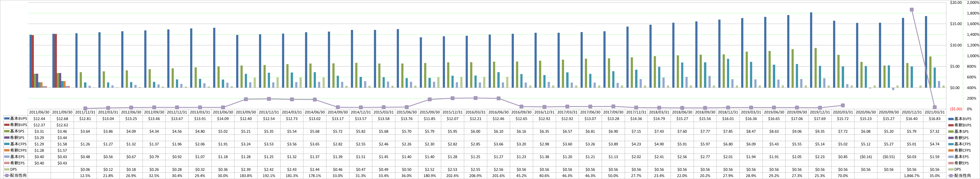The width and height of the screenshot is (980, 179).
Task: Select the 2017/12/31 column header
Action: coord(636,112)
